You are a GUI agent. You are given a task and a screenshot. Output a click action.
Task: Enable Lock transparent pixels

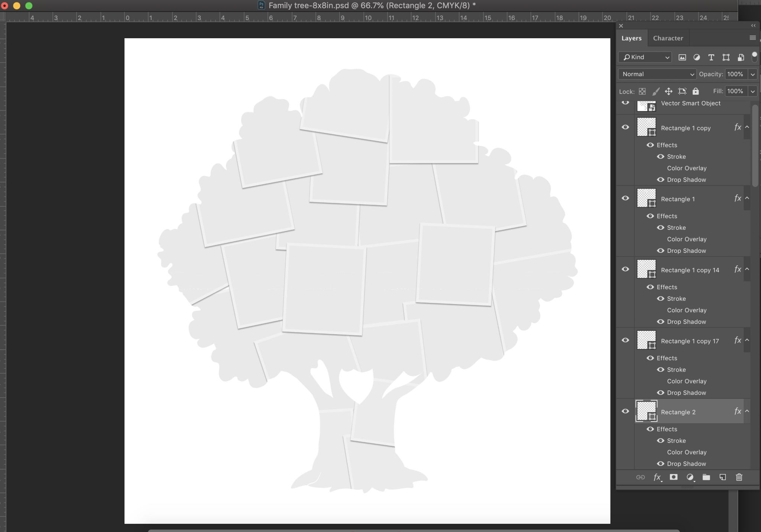point(642,91)
